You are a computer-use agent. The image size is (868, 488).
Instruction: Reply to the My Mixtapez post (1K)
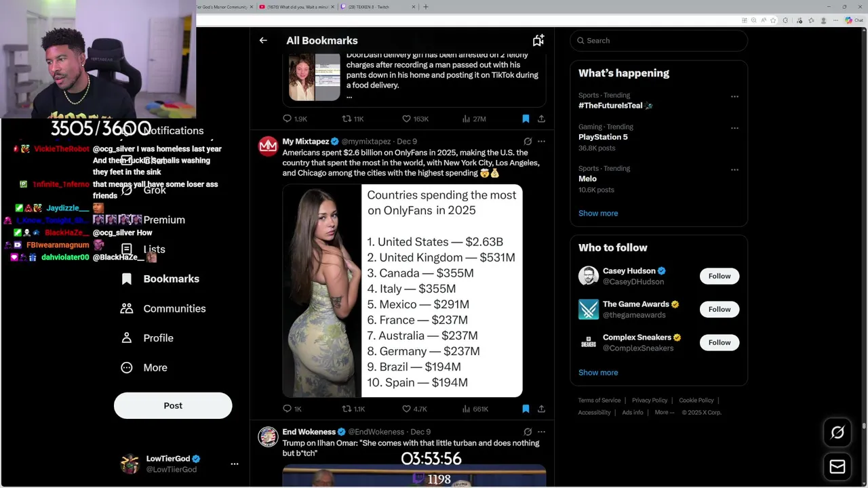[292, 409]
